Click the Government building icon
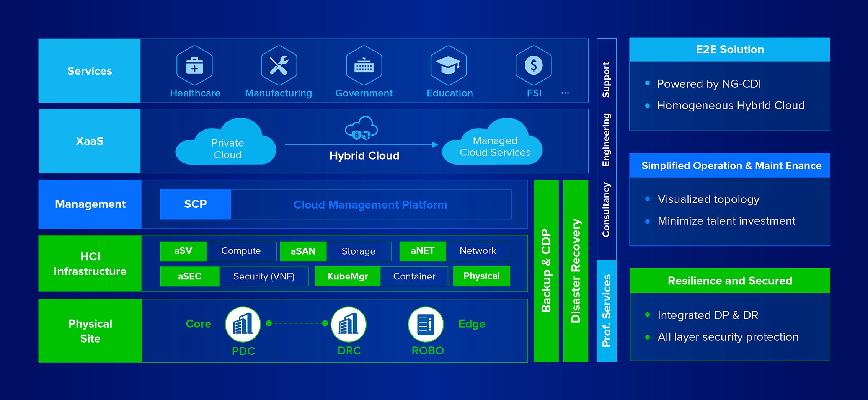Screen dimensions: 868x400 pyautogui.click(x=364, y=65)
